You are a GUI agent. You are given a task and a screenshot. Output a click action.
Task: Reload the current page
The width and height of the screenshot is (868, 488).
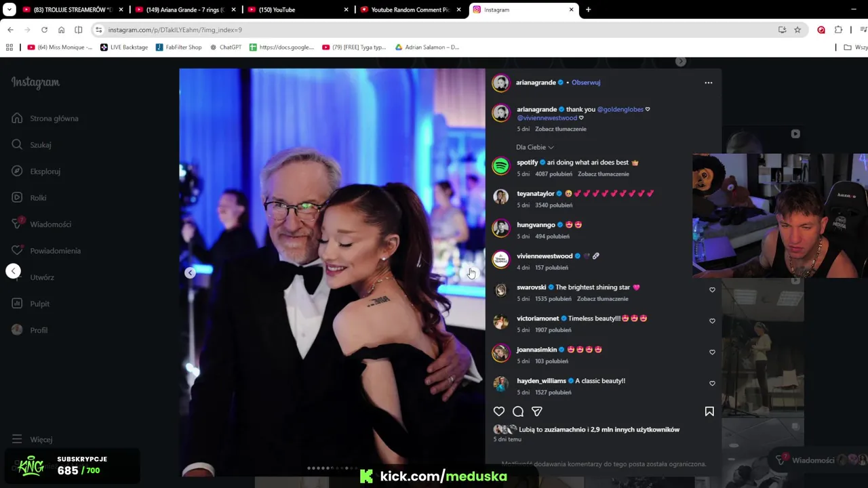[x=44, y=30]
